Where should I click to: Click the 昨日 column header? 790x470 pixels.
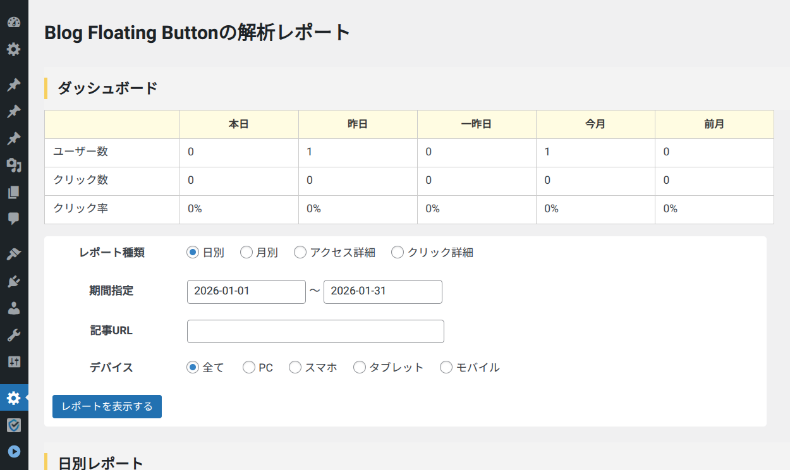(x=358, y=124)
